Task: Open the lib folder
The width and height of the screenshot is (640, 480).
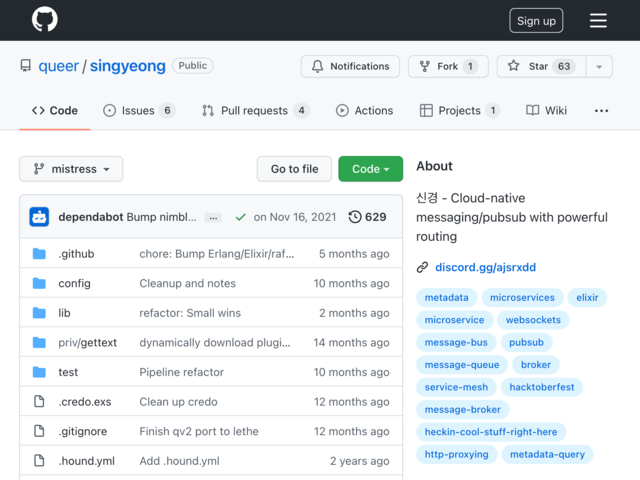Action: click(x=64, y=313)
